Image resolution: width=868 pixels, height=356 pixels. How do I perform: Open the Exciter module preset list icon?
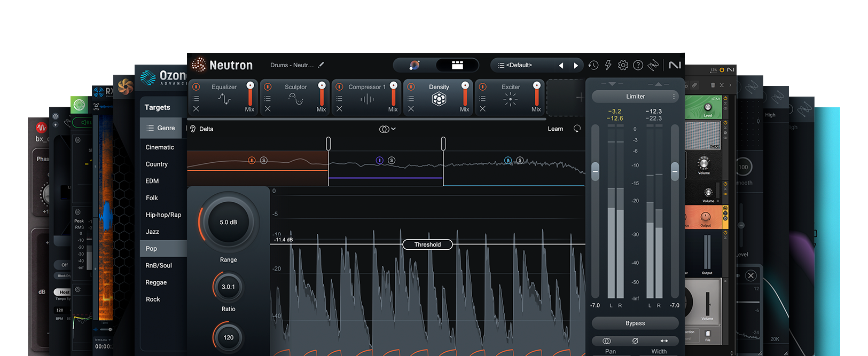point(482,99)
